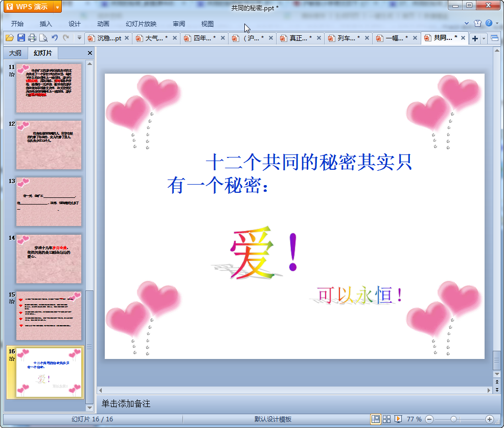This screenshot has width=504, height=428.
Task: Open the 插入 menu
Action: 45,24
